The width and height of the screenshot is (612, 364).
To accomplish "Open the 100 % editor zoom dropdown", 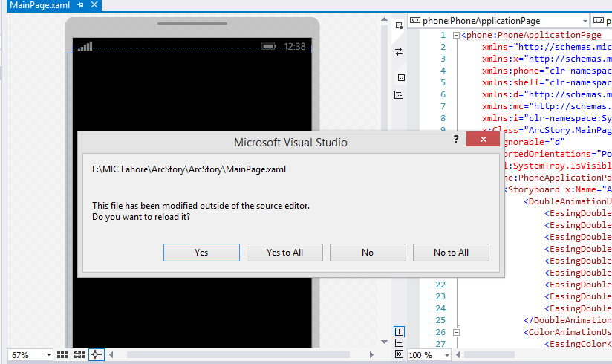I will pos(446,355).
